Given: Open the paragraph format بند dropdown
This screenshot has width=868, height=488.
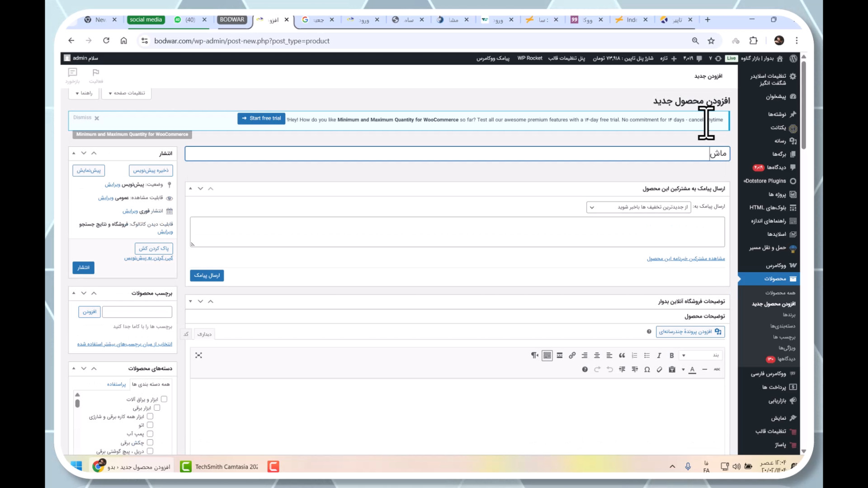Looking at the screenshot, I should [x=700, y=356].
